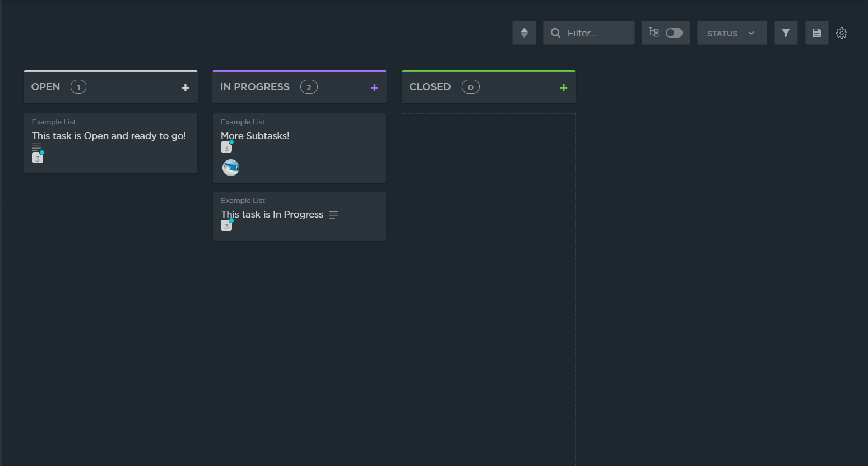868x466 pixels.
Task: Click 'Example List' label on Open task
Action: (x=54, y=122)
